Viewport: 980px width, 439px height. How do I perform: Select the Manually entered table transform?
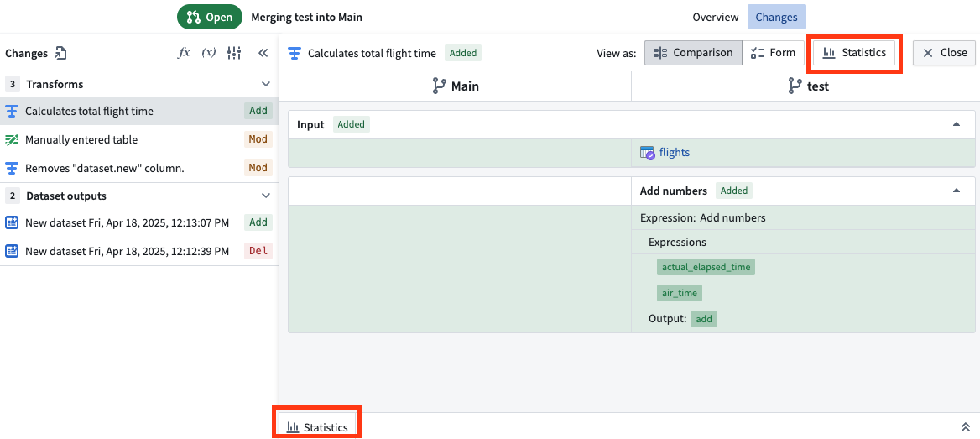tap(81, 139)
